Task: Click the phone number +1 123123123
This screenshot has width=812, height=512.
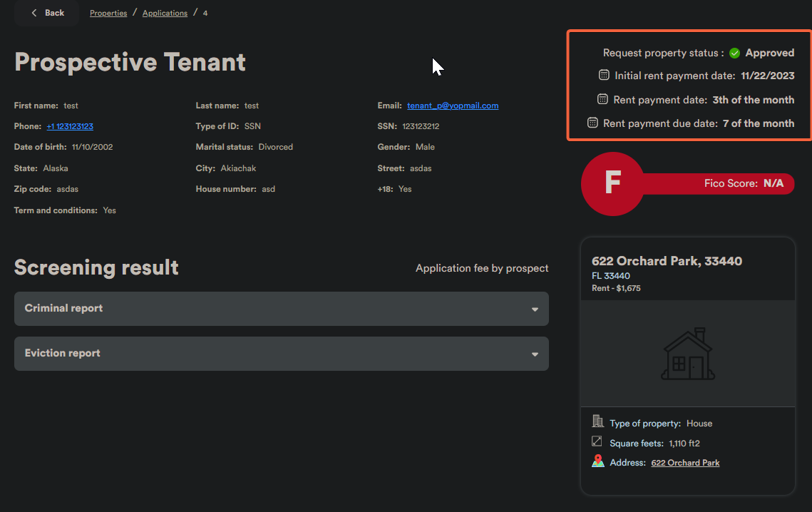Action: pos(70,126)
